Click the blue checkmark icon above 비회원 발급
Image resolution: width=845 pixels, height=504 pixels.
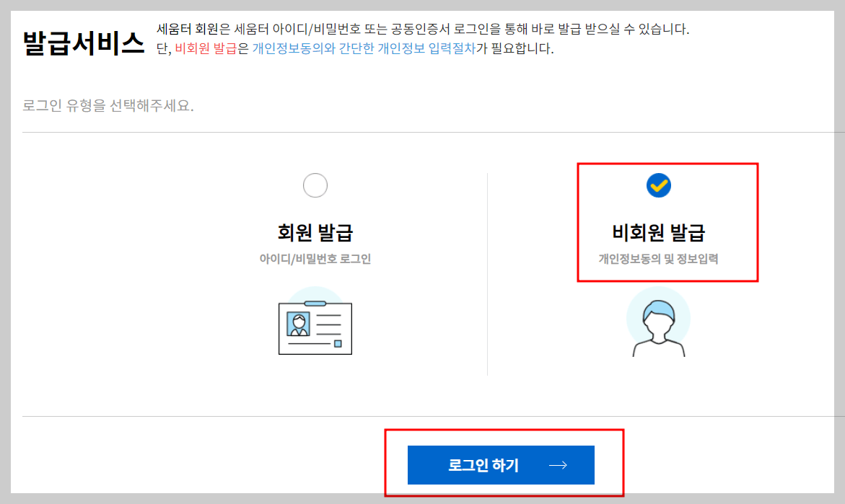[x=658, y=185]
